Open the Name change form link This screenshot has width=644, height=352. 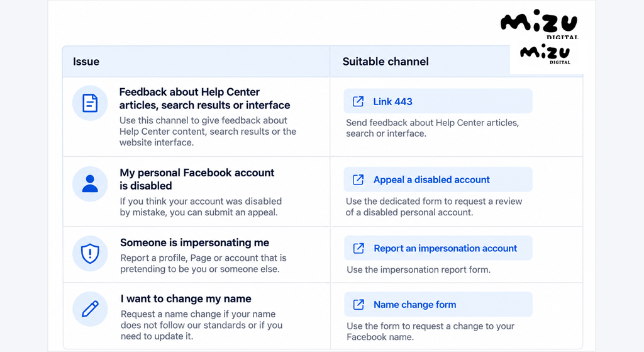coord(438,304)
